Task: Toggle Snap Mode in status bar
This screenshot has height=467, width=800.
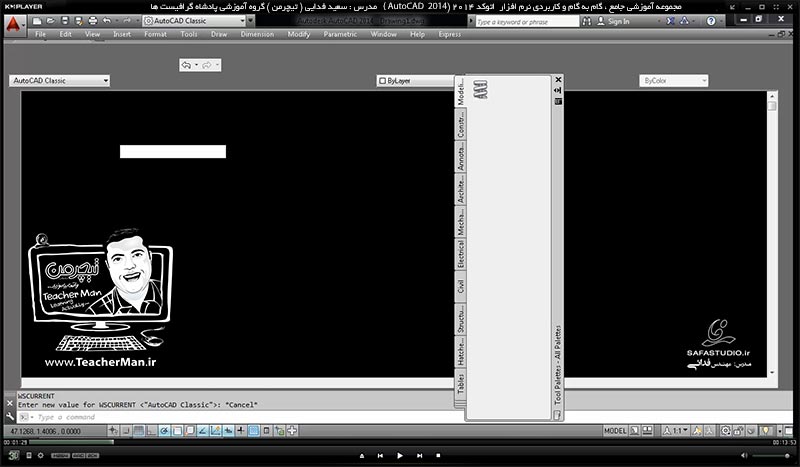Action: [x=126, y=431]
